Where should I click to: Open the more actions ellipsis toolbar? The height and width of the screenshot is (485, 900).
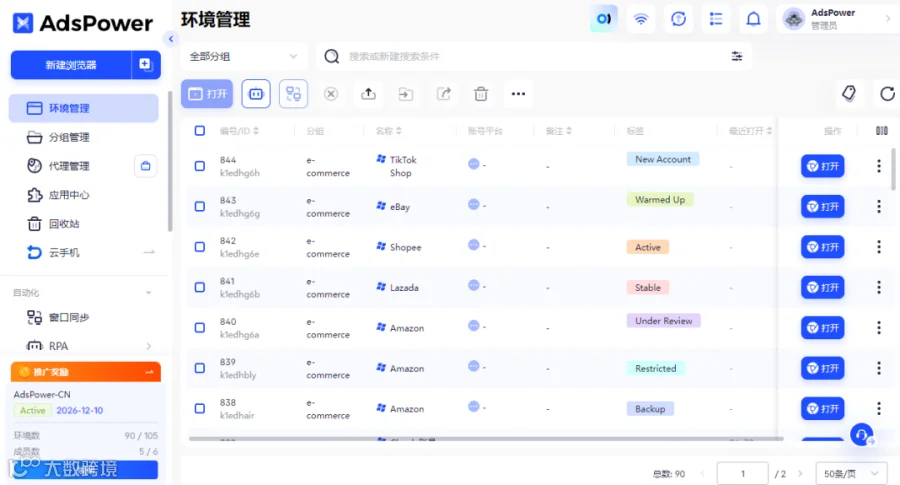(x=518, y=94)
